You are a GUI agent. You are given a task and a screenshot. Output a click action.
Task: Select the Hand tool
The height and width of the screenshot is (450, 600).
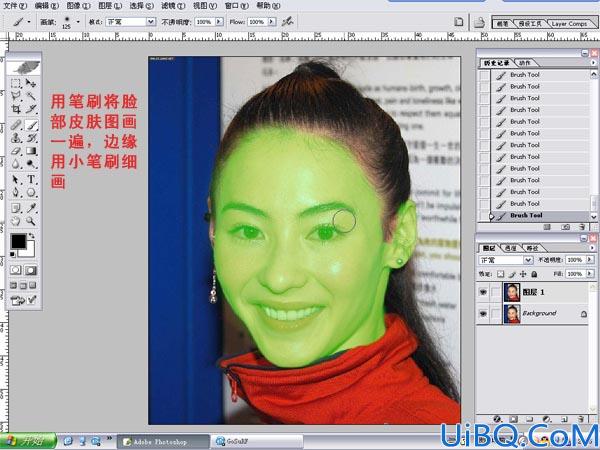[16, 221]
